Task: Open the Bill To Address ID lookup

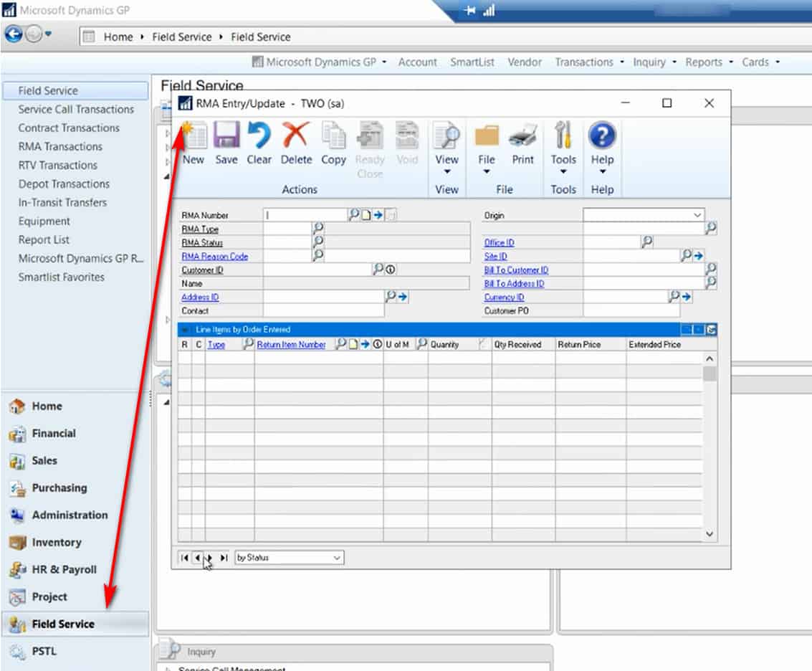Action: 712,282
